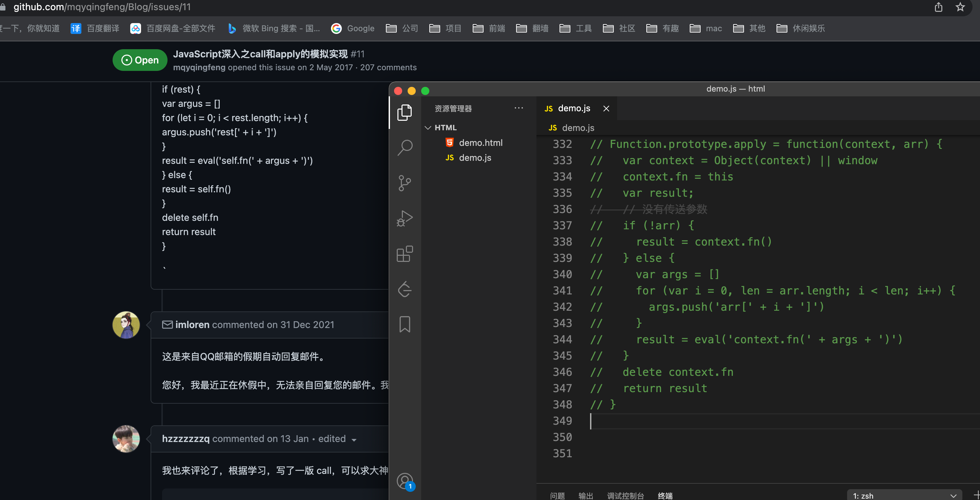Switch to the 调试控制台 panel tab
This screenshot has width=980, height=500.
point(625,496)
